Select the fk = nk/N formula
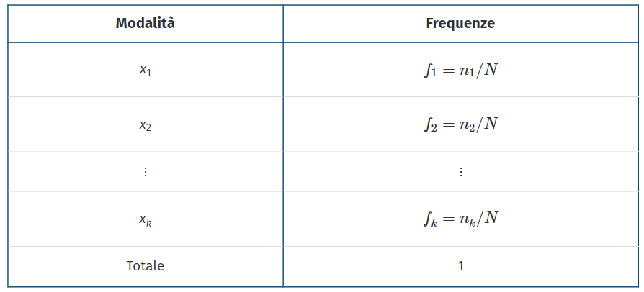This screenshot has width=644, height=292. (460, 219)
